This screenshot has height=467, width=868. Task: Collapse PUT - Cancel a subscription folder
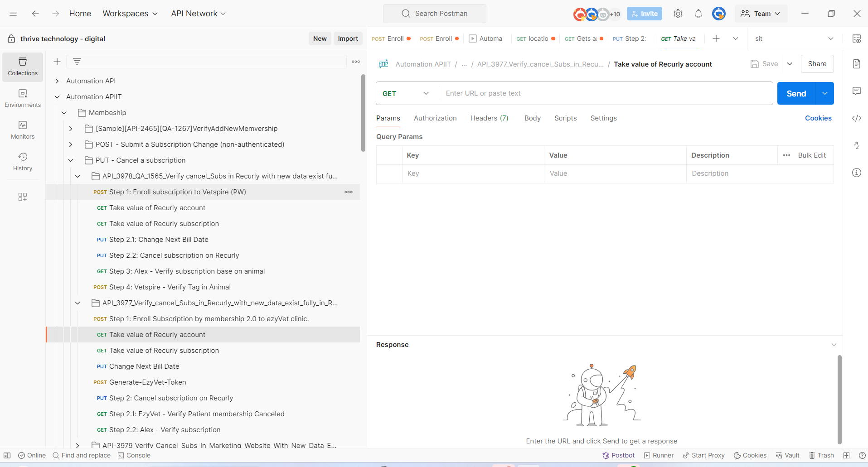[71, 160]
